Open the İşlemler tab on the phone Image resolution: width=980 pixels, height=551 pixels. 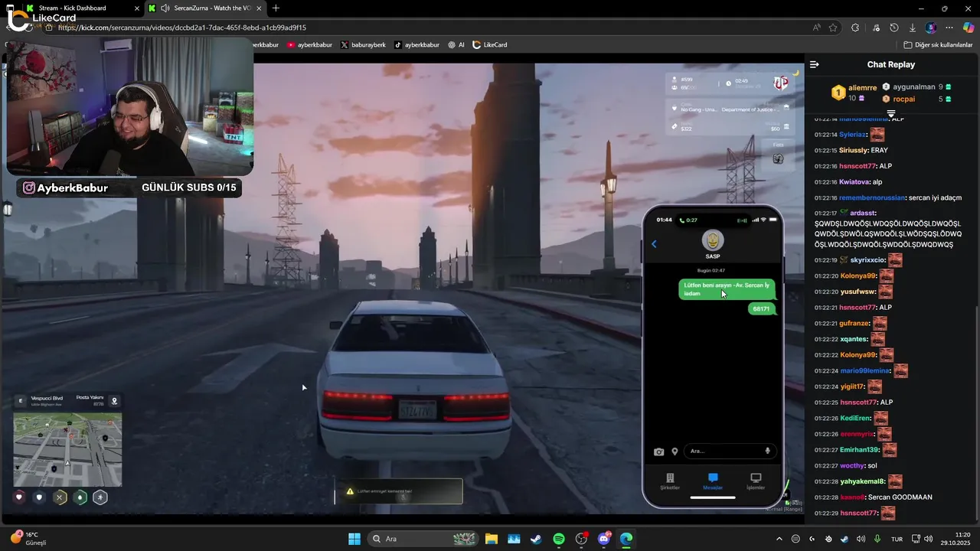click(756, 481)
